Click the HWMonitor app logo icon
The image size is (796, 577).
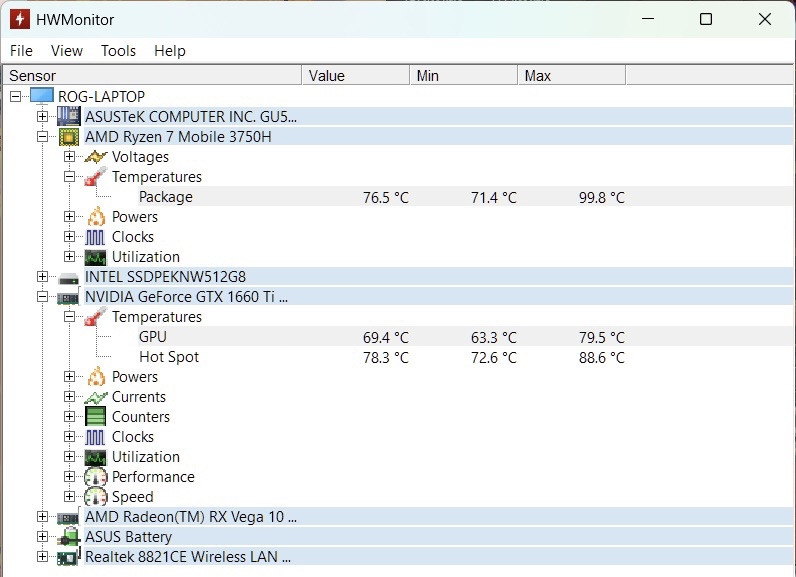19,19
